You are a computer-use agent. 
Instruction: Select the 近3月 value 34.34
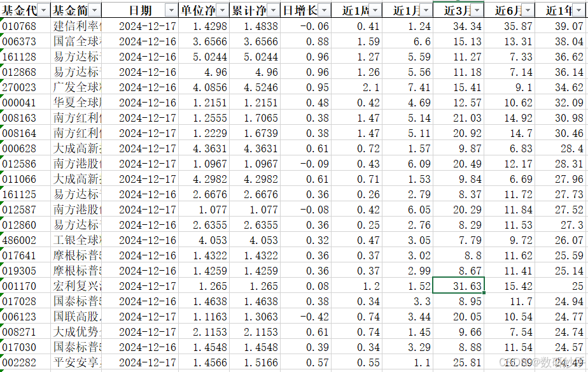(459, 26)
